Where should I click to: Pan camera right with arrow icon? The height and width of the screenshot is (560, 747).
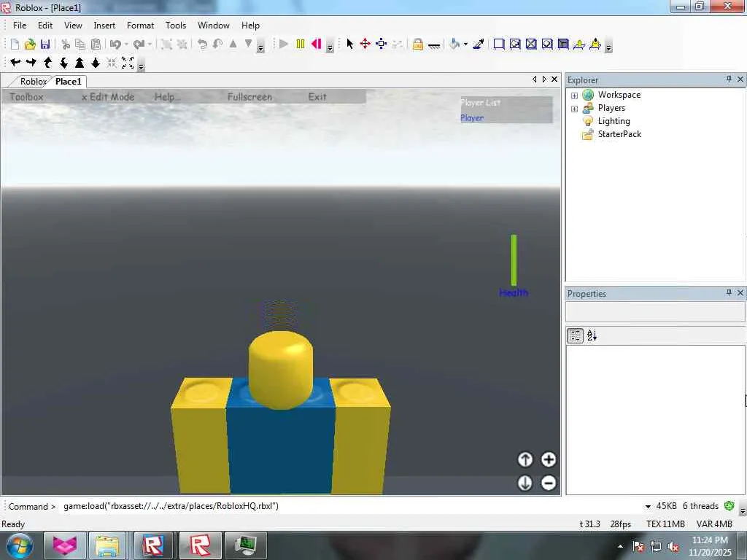[31, 63]
